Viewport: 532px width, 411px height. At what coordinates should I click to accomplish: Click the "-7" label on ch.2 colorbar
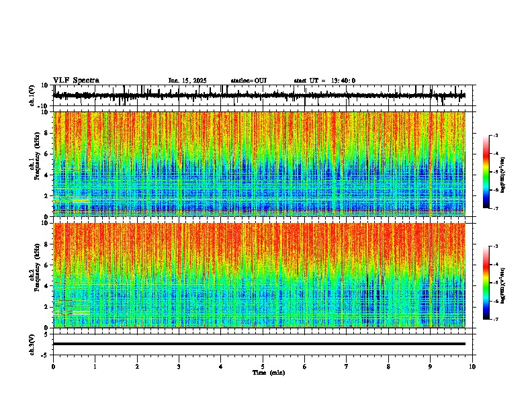pos(495,319)
